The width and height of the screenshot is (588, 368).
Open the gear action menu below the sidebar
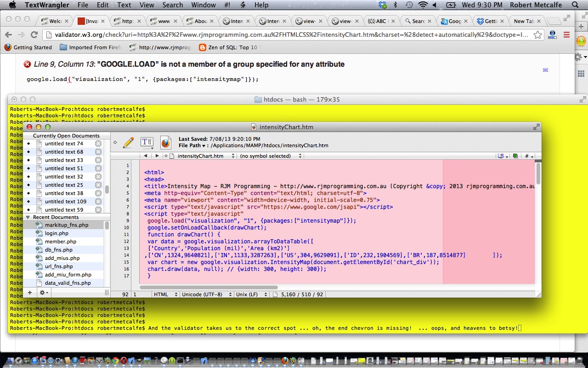pos(44,293)
